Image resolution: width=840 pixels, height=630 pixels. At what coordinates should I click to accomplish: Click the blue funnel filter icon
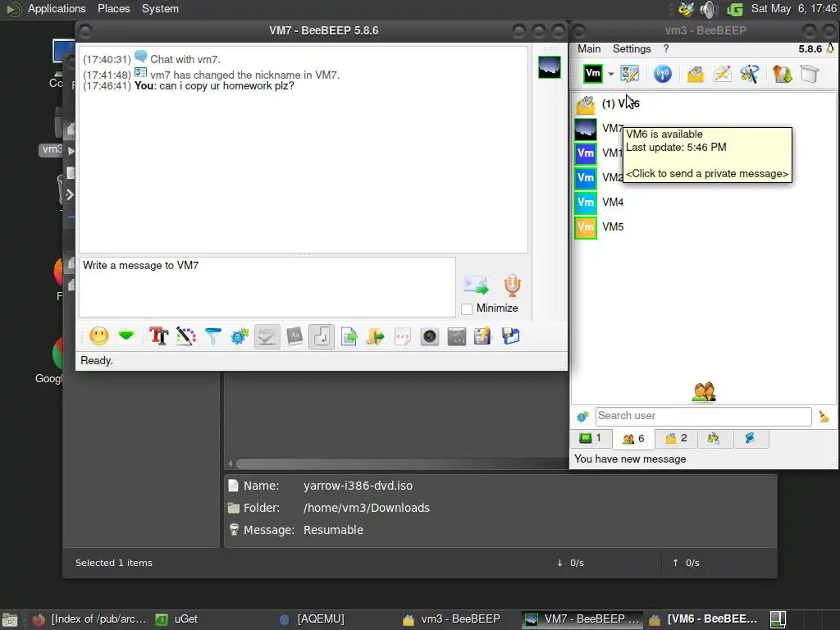pos(213,336)
